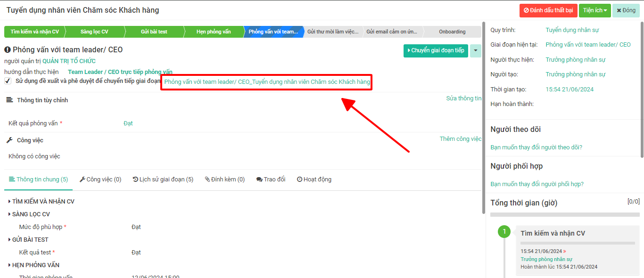This screenshot has height=278, width=644.
Task: Click green step marker number 1 in timeline
Action: 504,231
